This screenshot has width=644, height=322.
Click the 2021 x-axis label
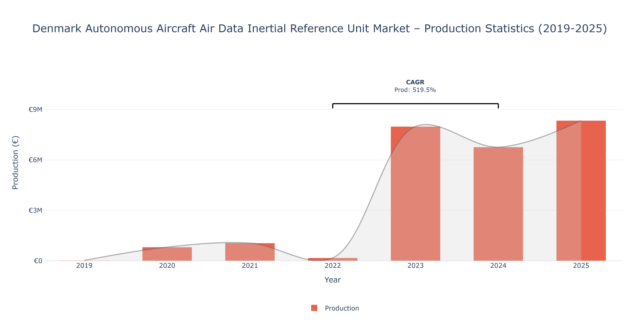click(250, 266)
